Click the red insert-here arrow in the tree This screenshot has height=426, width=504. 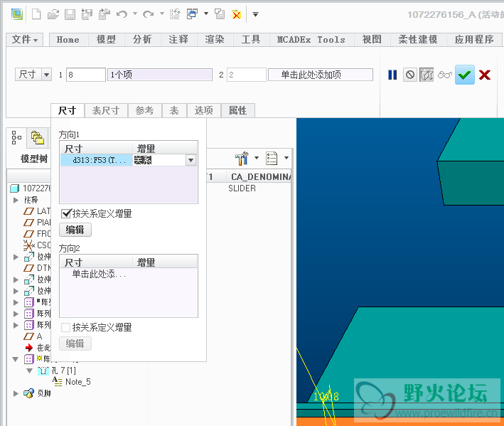point(29,348)
